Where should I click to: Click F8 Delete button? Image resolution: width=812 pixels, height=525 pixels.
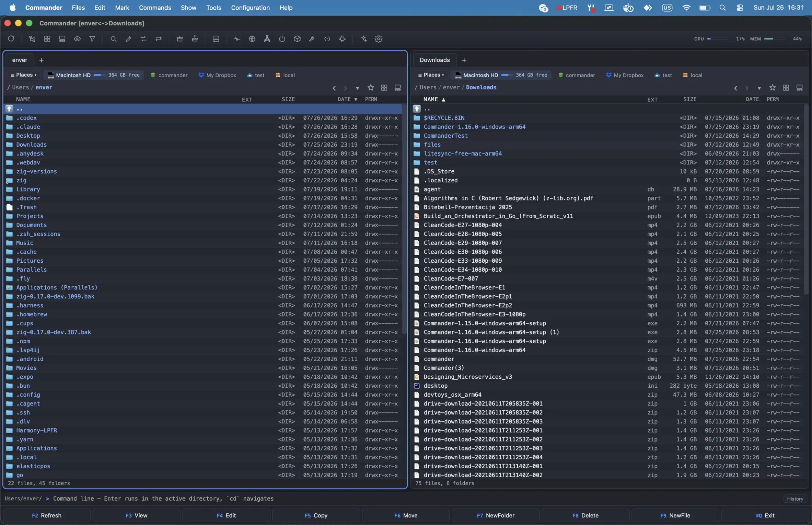(585, 515)
